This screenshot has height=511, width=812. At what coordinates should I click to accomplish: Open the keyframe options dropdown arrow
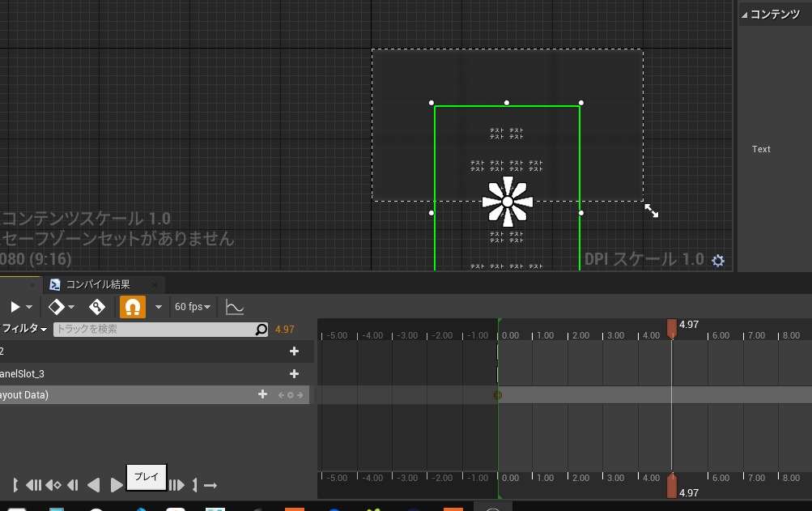click(71, 307)
